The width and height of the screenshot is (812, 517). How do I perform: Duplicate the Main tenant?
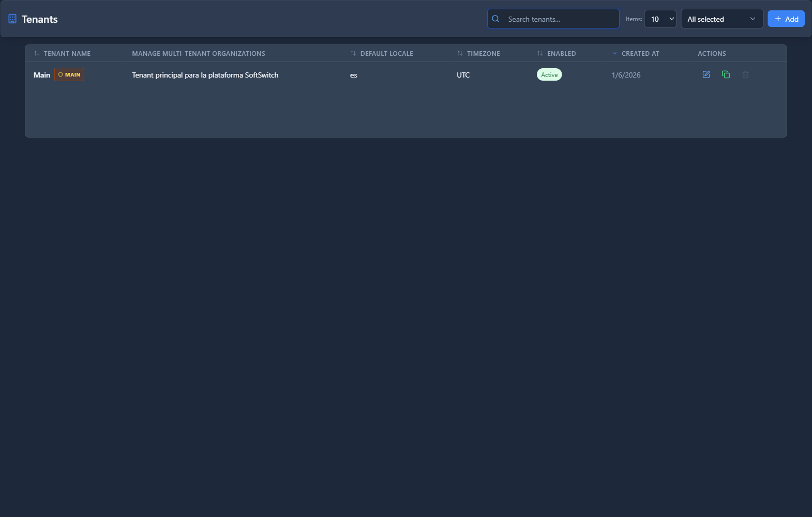(726, 74)
